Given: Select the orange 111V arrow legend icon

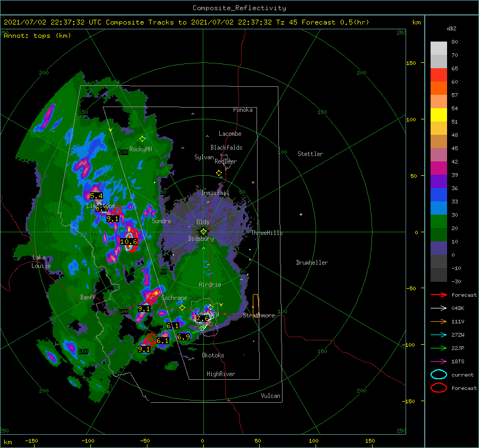Looking at the screenshot, I should [x=439, y=321].
